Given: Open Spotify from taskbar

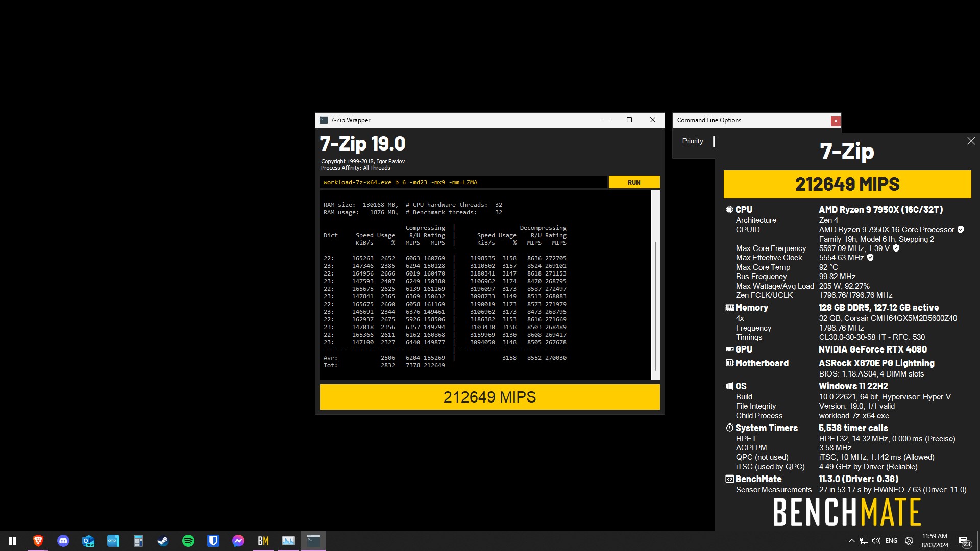Looking at the screenshot, I should pos(188,541).
